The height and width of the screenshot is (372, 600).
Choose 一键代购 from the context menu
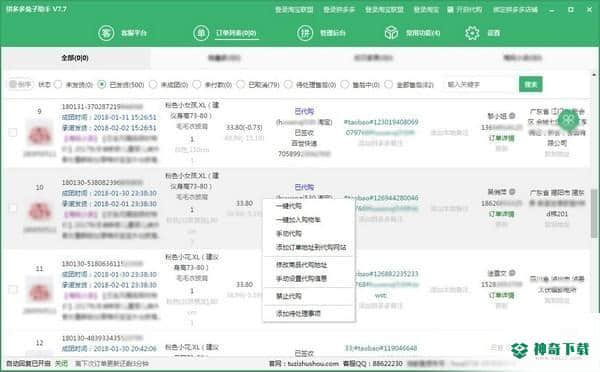point(289,206)
